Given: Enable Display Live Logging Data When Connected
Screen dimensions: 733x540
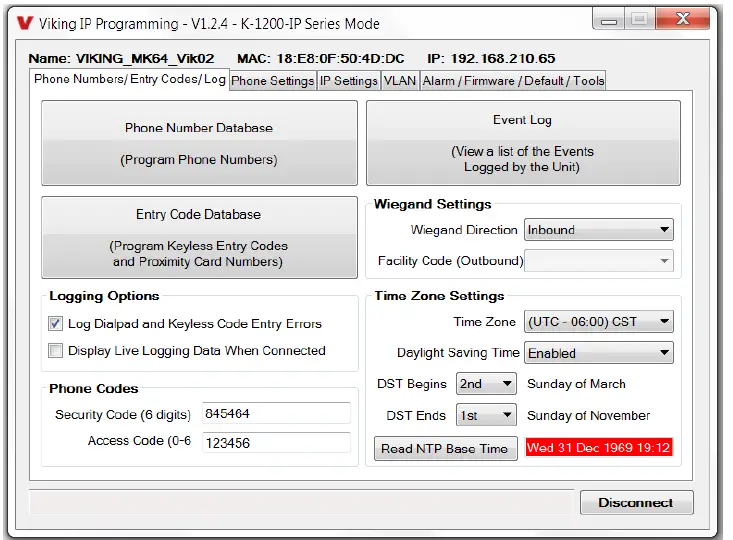Looking at the screenshot, I should [55, 351].
